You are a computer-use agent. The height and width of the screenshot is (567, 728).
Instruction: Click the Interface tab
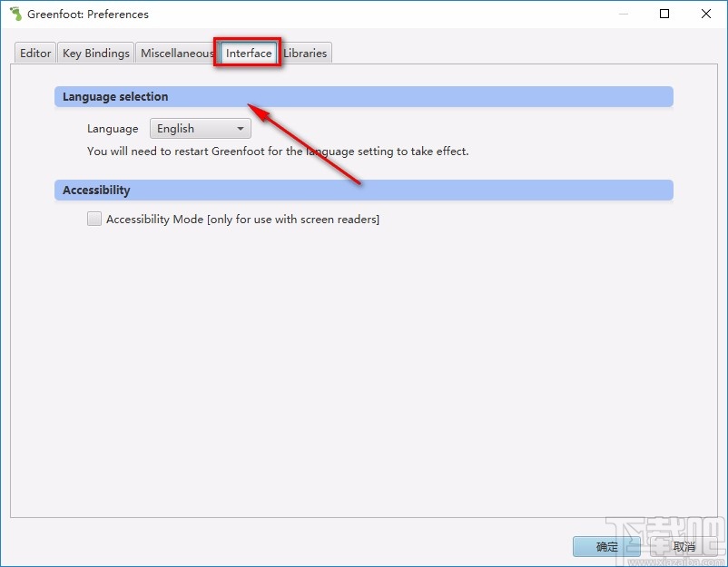249,54
